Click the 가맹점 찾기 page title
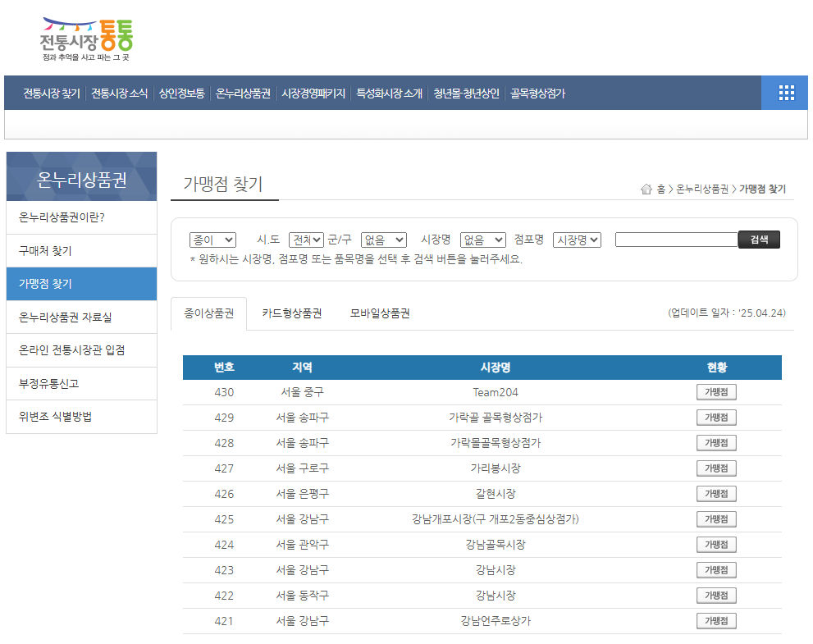This screenshot has height=644, width=813. point(223,184)
